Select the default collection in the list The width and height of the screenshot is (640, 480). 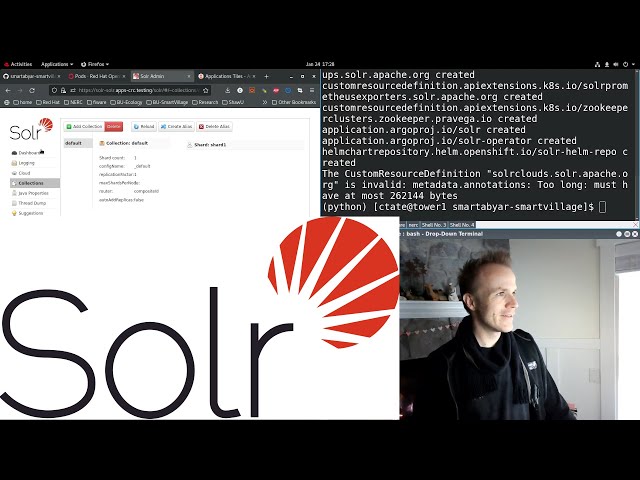(x=78, y=143)
